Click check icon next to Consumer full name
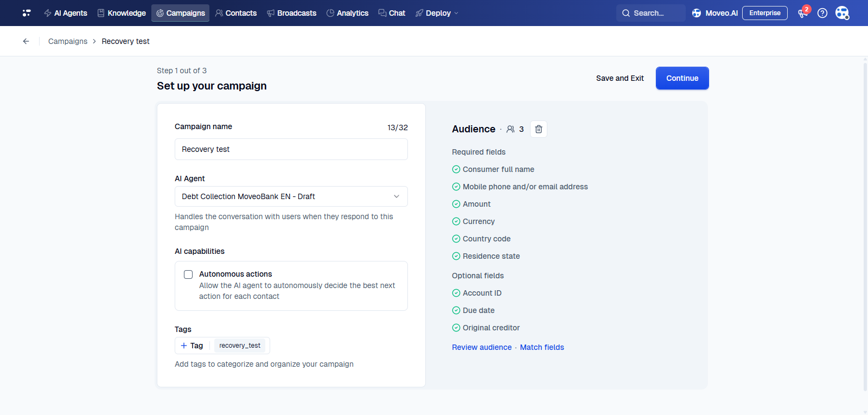 456,169
